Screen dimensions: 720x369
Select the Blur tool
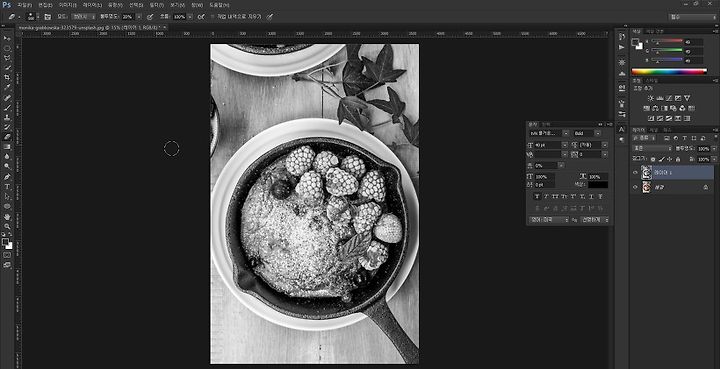click(7, 157)
